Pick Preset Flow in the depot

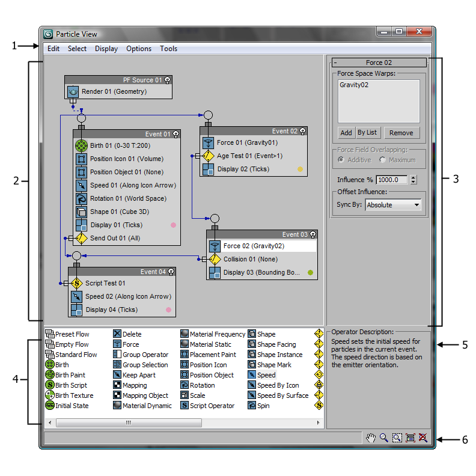point(67,334)
